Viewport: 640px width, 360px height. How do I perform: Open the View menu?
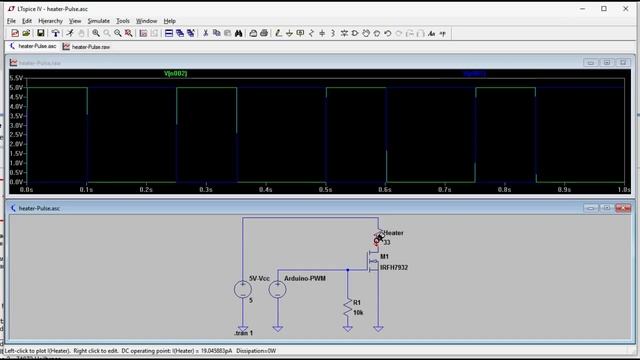75,21
